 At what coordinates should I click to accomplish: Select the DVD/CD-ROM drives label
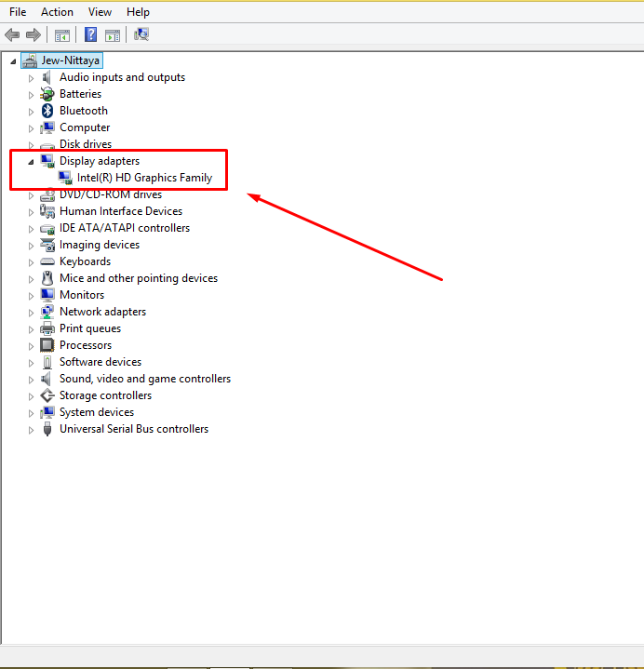pyautogui.click(x=111, y=194)
